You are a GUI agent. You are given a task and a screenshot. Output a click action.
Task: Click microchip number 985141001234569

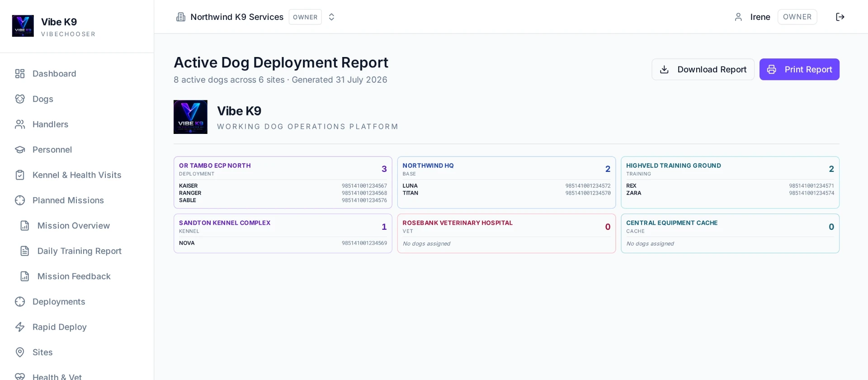(364, 243)
